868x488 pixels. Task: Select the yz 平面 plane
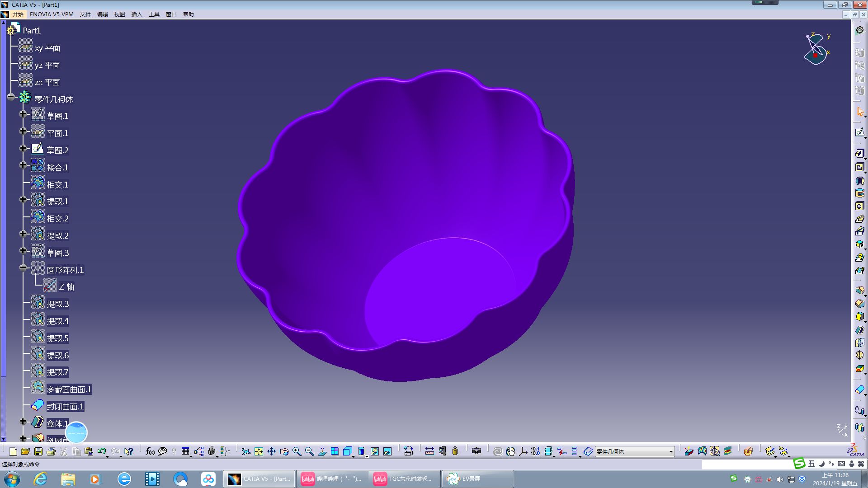[x=47, y=65]
